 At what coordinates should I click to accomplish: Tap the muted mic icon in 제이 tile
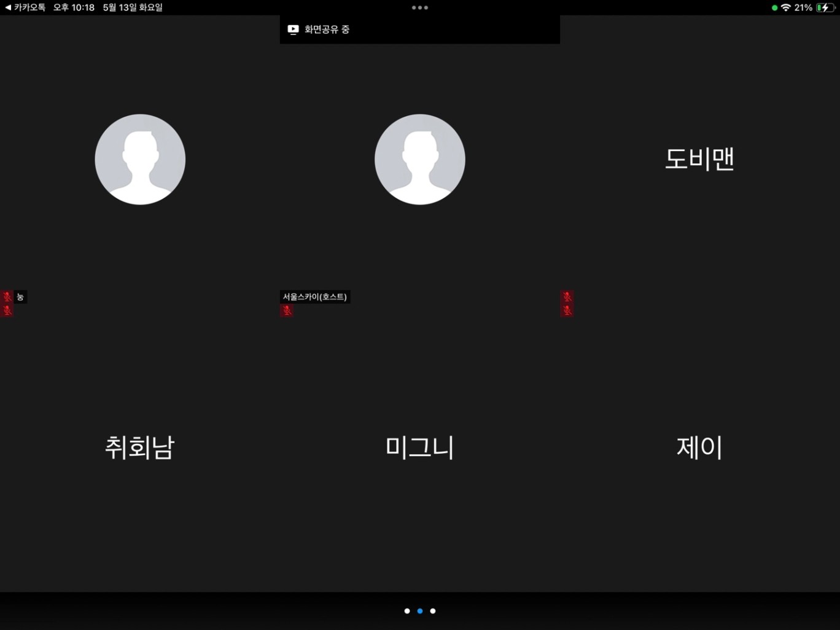[x=567, y=311]
